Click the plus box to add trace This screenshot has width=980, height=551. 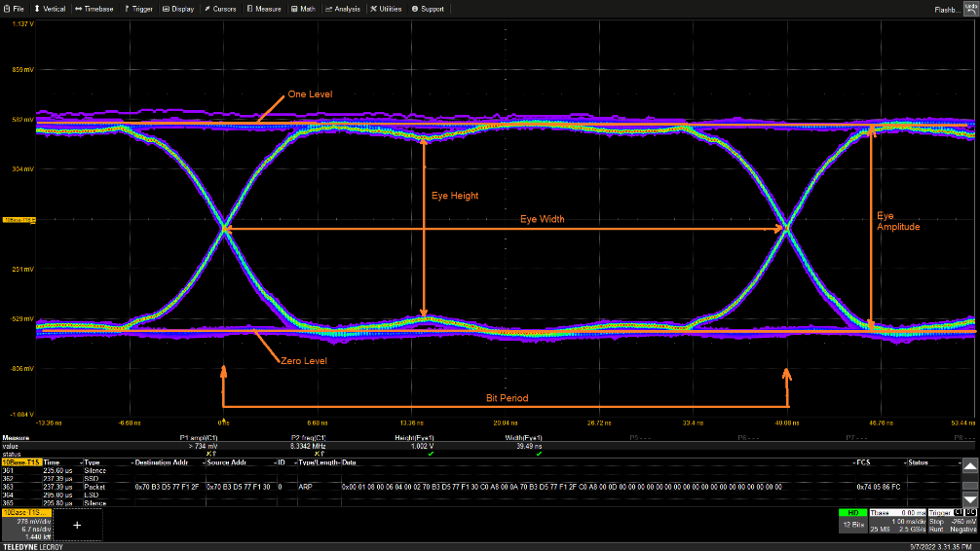click(x=76, y=524)
